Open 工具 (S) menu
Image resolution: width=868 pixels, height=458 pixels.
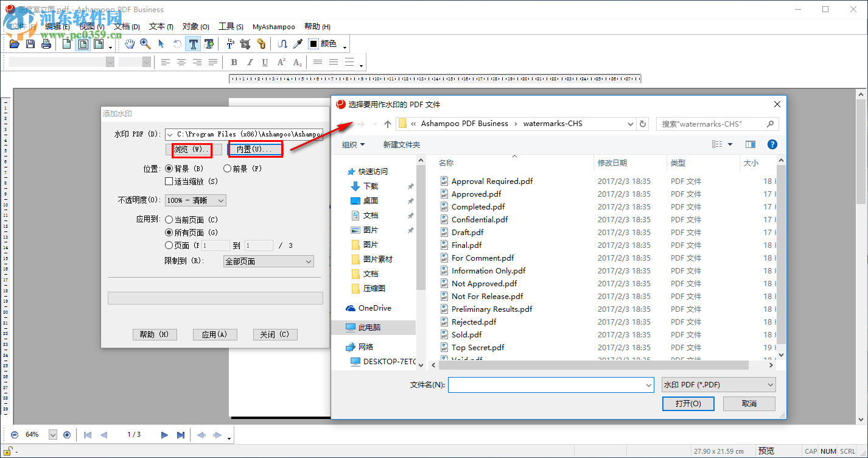click(231, 27)
